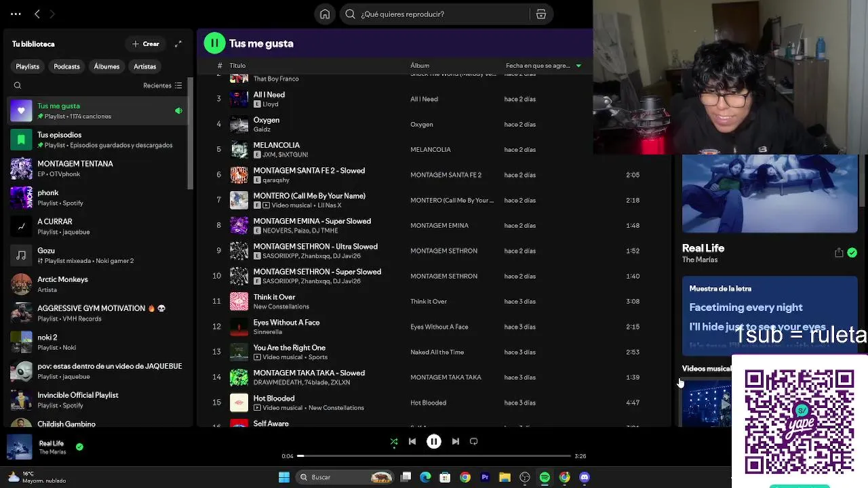Go back with the left arrow
Viewport: 868px width, 488px height.
tap(37, 14)
